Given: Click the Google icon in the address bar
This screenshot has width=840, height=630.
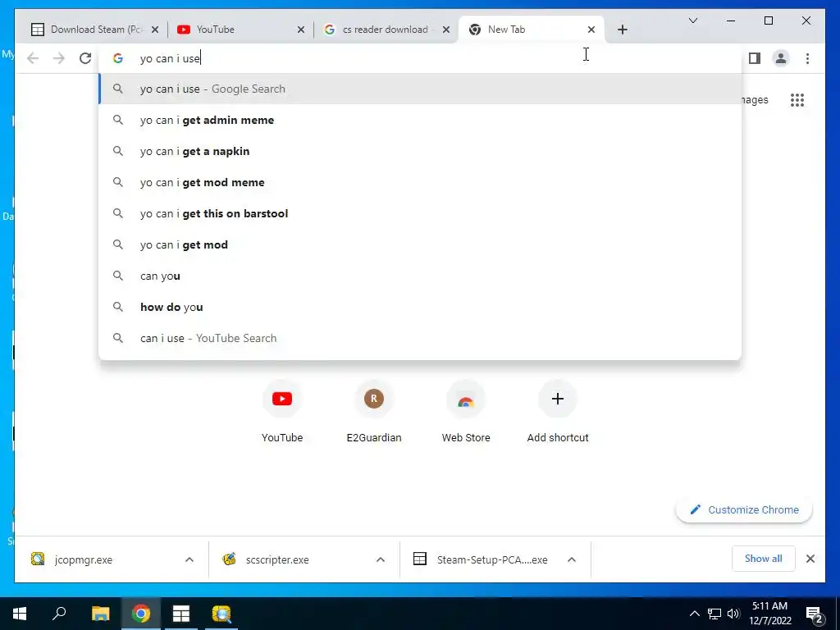Looking at the screenshot, I should pyautogui.click(x=118, y=58).
